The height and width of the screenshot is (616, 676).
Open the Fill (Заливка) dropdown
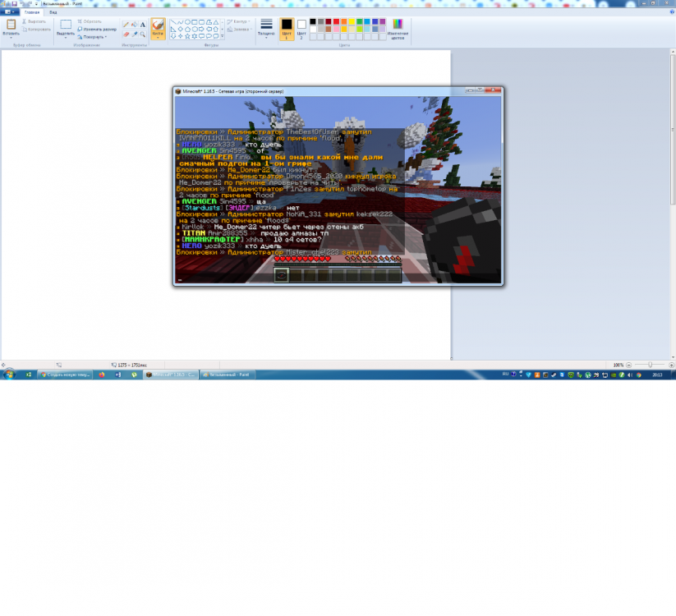click(x=239, y=30)
